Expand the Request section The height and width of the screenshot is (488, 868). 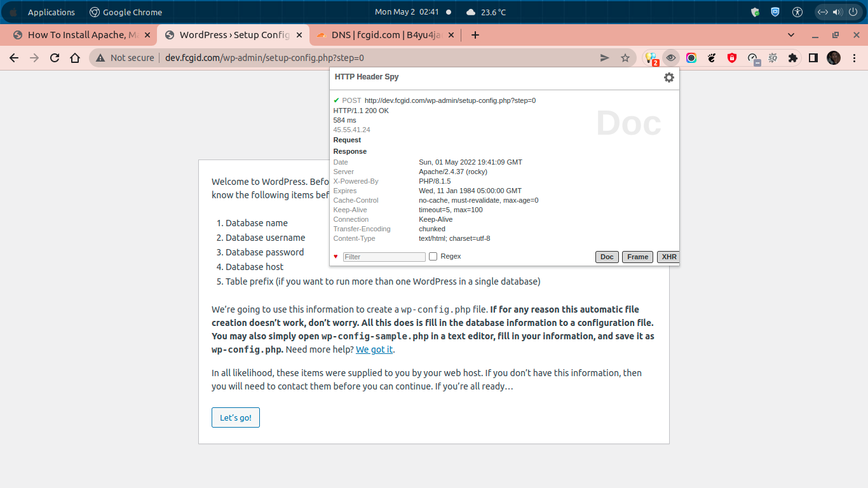347,140
